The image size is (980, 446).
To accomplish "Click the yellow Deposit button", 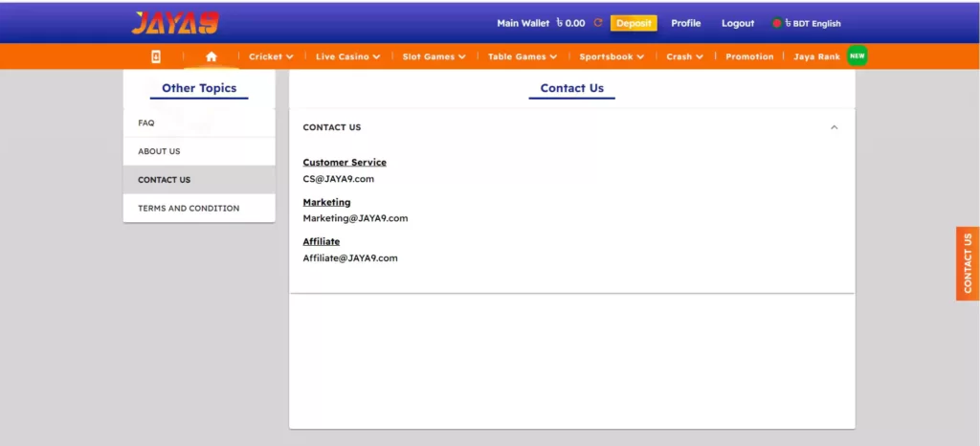I will (x=634, y=23).
